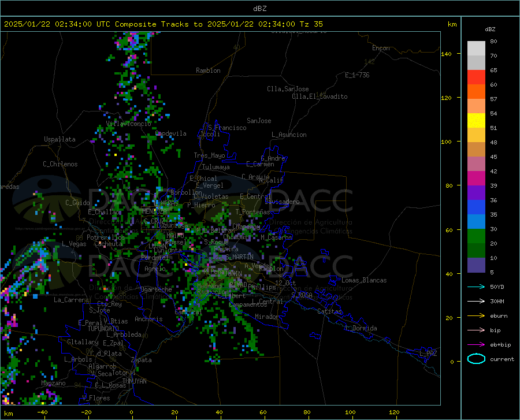Click the purple 10 dBZ legend swatch
This screenshot has width=520, height=420.
tap(476, 265)
